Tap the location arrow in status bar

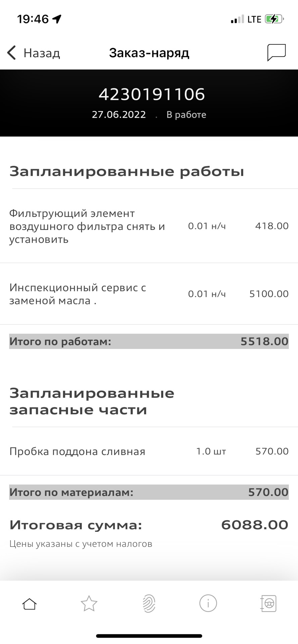tap(57, 19)
